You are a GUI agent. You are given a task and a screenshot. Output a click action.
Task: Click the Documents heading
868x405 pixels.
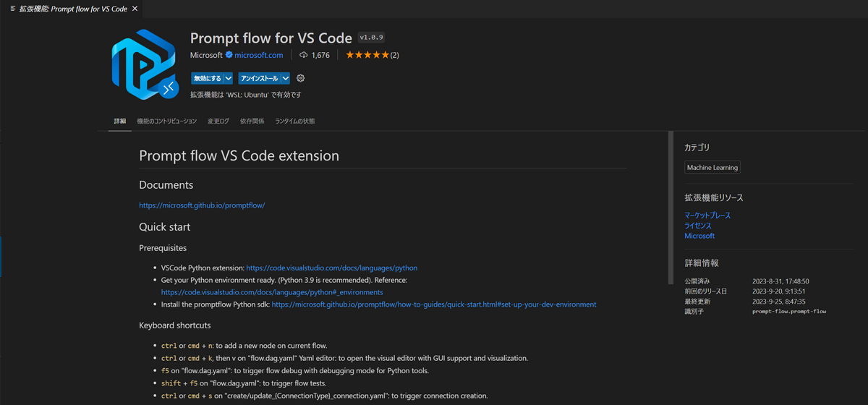[x=166, y=184]
